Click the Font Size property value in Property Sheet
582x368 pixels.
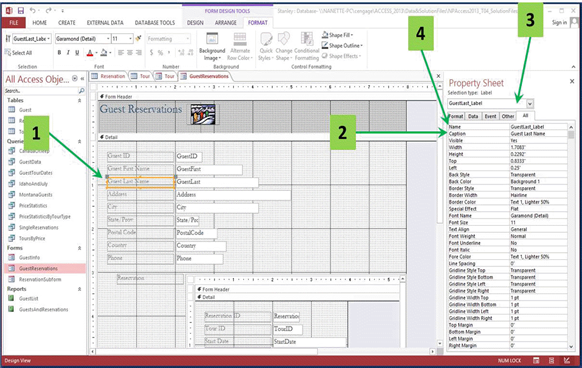(538, 222)
